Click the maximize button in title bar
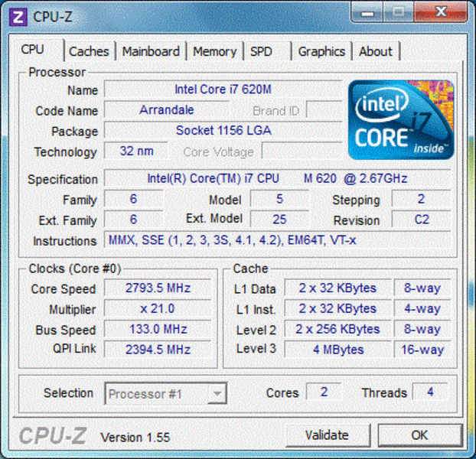The height and width of the screenshot is (459, 476). (398, 13)
